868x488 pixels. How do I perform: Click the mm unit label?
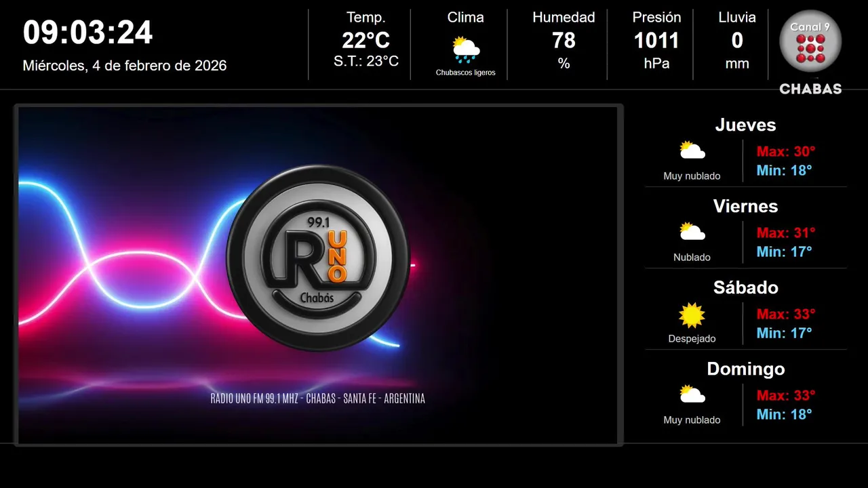pyautogui.click(x=737, y=64)
